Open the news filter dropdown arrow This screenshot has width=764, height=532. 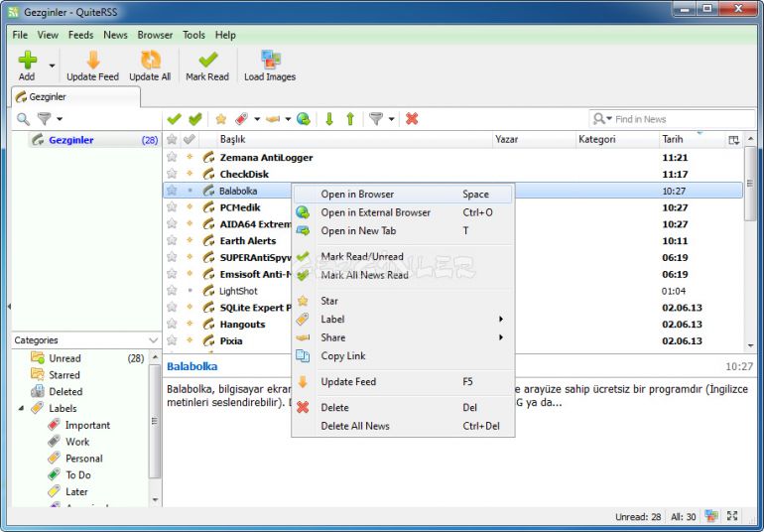click(391, 119)
